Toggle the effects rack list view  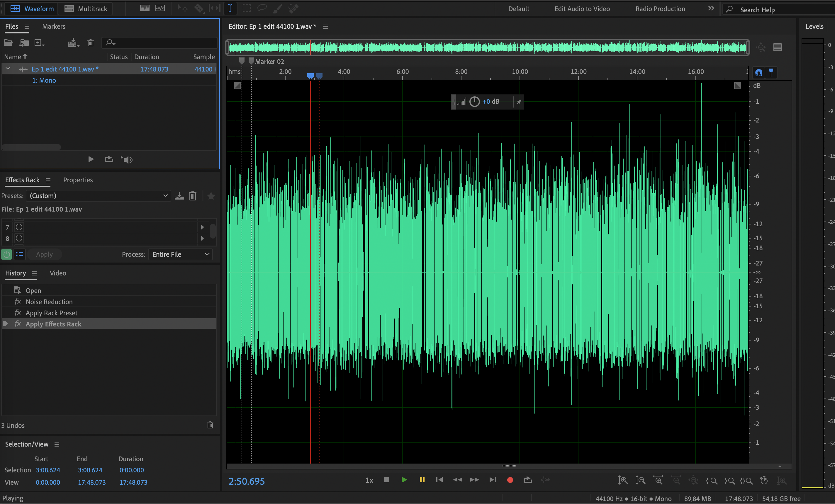coord(19,254)
